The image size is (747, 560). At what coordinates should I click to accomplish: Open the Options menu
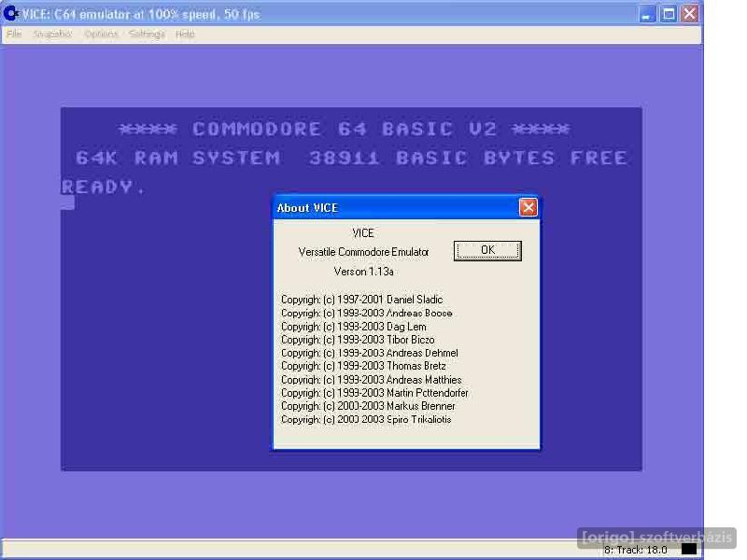101,34
